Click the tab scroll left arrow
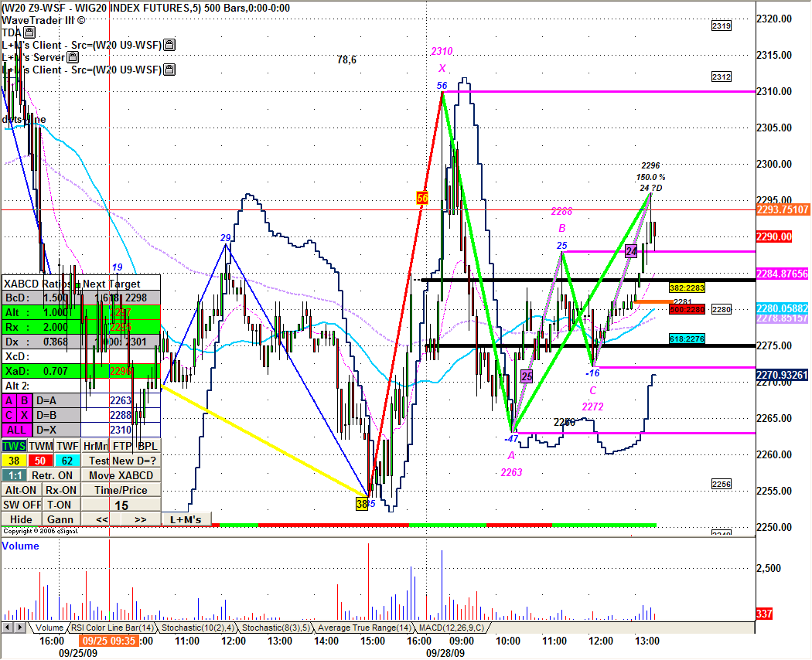The width and height of the screenshot is (812, 660). [7, 628]
